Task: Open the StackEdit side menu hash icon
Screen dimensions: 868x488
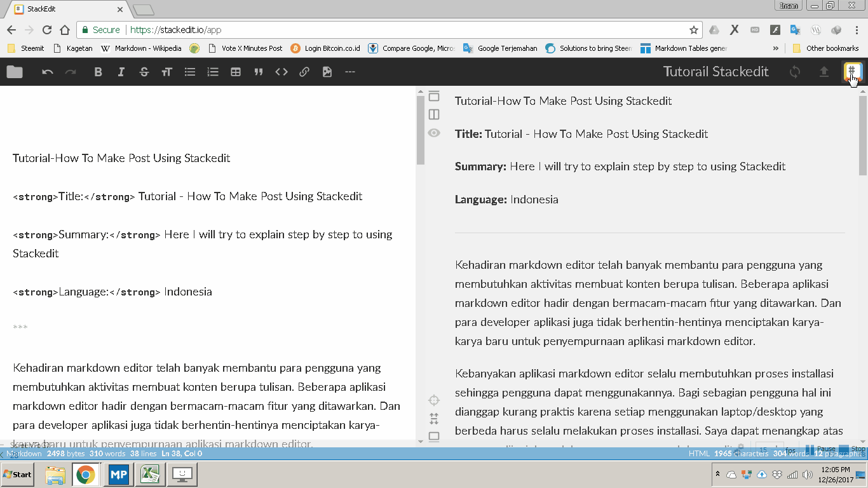Action: pyautogui.click(x=852, y=71)
